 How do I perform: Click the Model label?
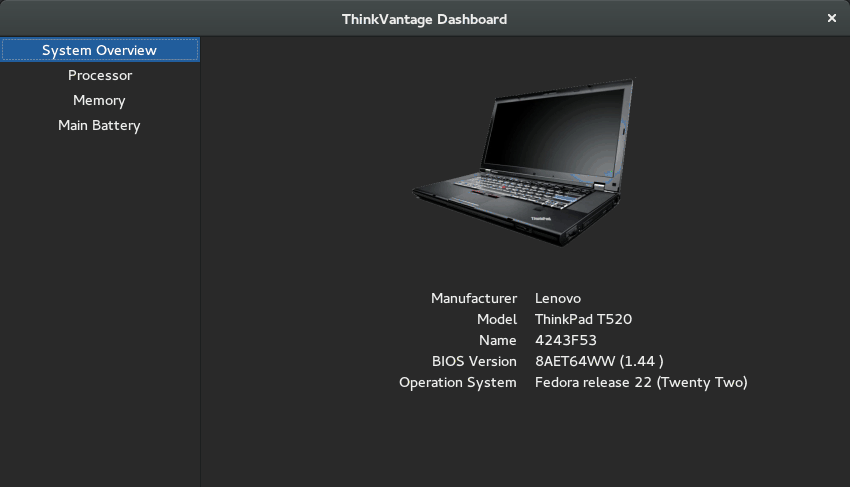pyautogui.click(x=497, y=319)
